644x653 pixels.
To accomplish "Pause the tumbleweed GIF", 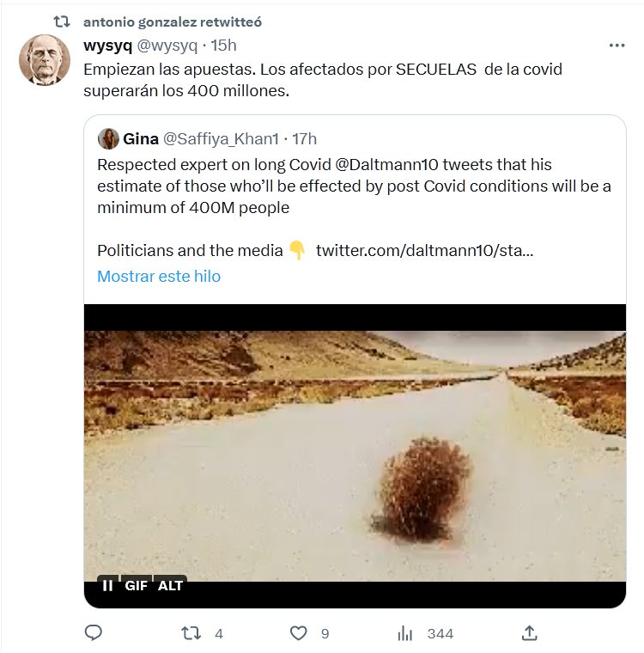I will point(108,585).
